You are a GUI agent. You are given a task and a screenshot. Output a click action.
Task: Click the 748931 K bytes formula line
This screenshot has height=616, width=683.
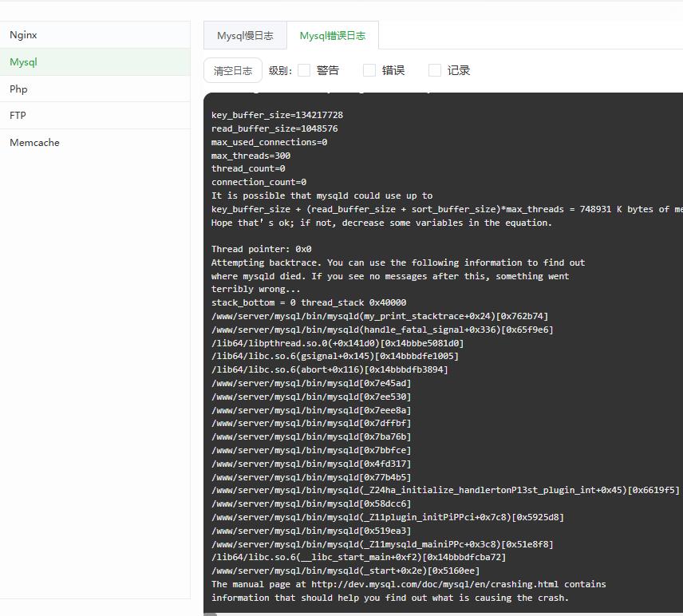click(x=447, y=210)
